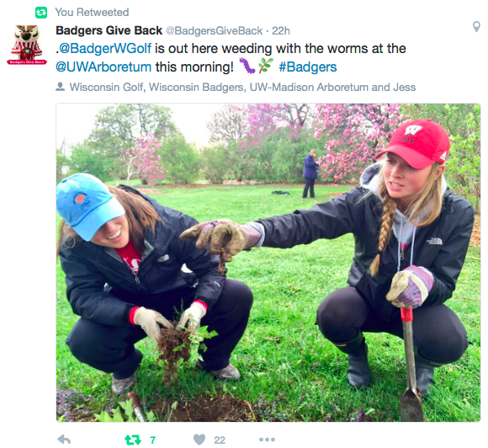Click the #Badgers hashtag
The image size is (488, 448).
(x=307, y=67)
